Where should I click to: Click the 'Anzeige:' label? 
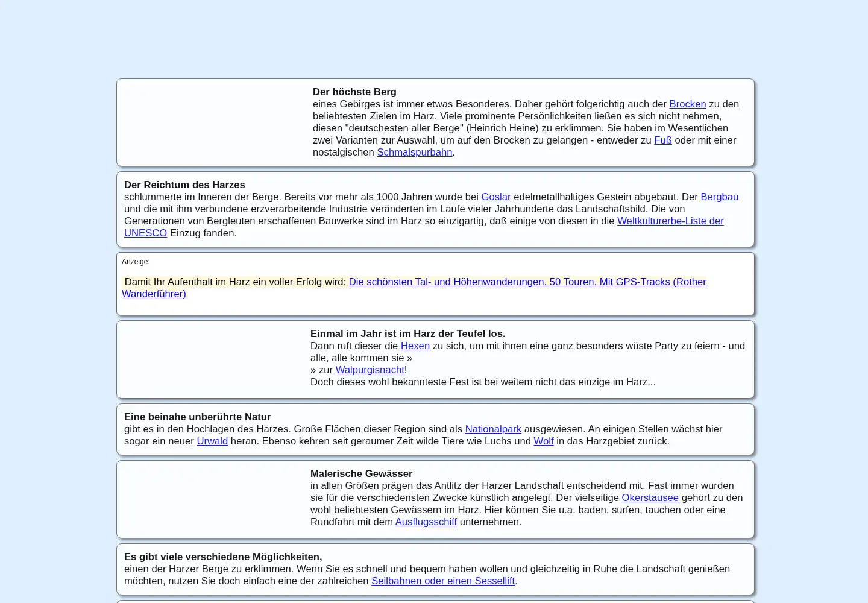click(136, 262)
